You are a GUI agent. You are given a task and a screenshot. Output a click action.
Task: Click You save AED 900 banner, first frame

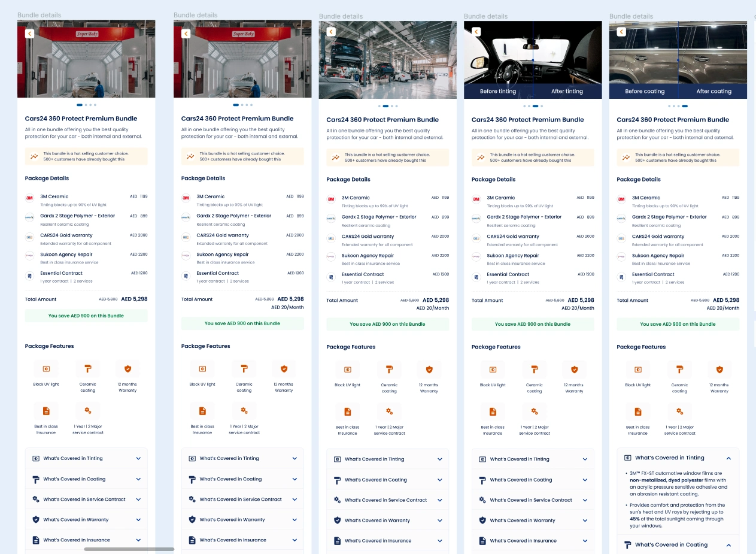click(x=86, y=316)
